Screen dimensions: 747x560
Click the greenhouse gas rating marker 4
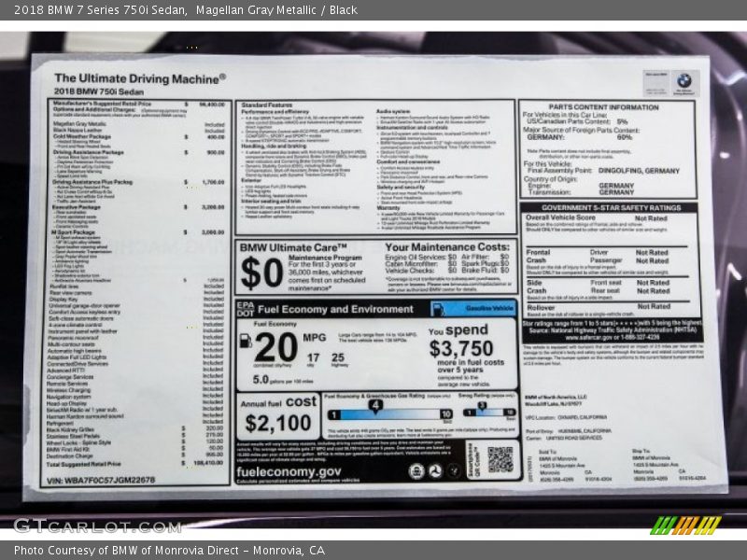click(375, 406)
